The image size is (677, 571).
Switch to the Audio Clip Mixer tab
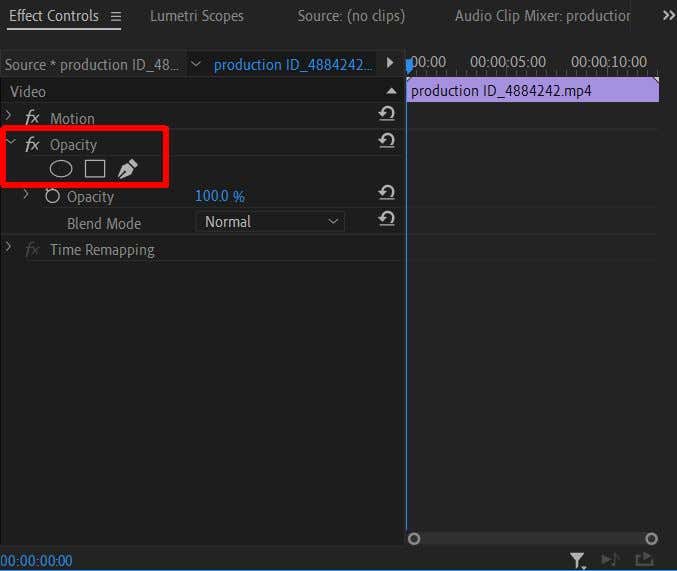(542, 16)
